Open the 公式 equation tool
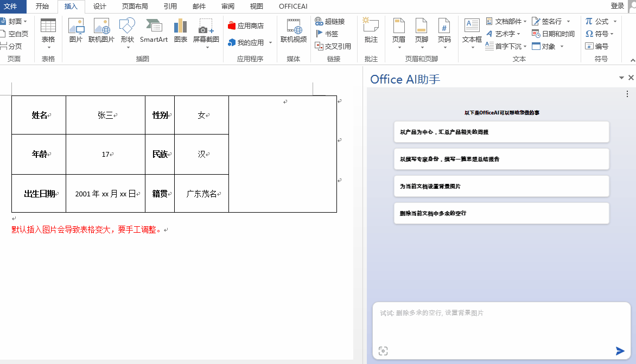636x364 pixels. pos(597,21)
